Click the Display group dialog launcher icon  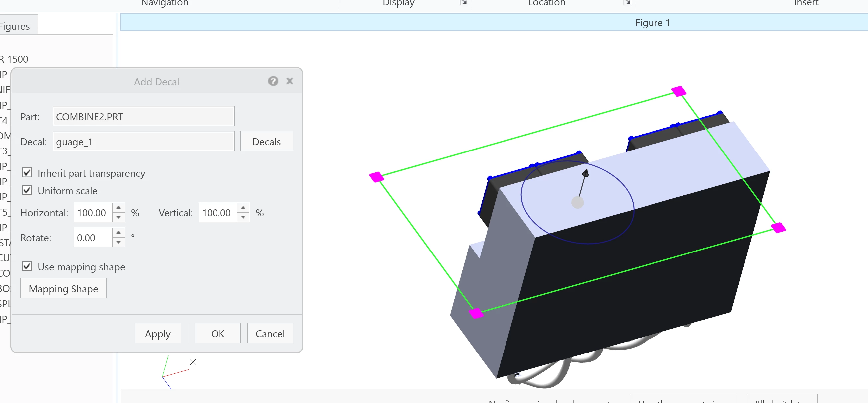click(464, 2)
